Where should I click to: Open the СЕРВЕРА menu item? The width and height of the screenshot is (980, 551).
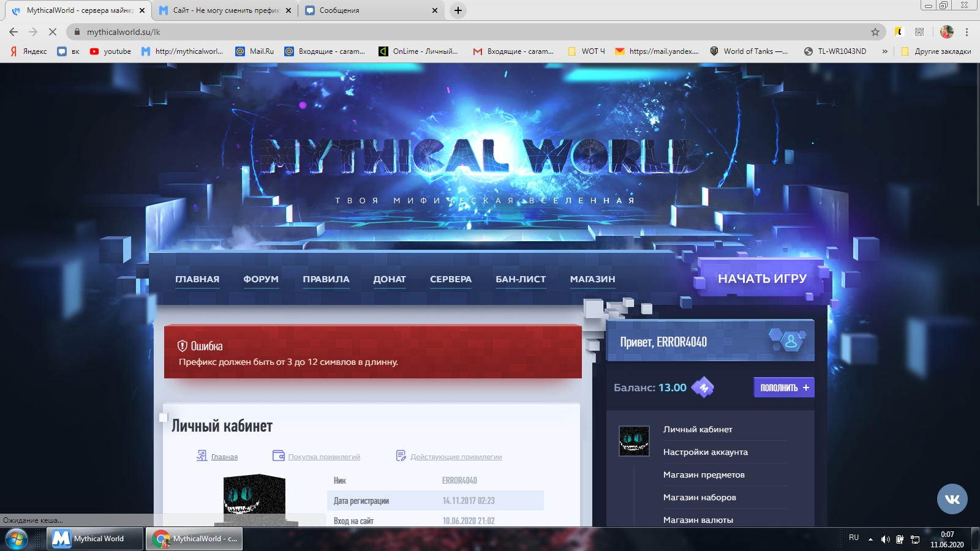click(x=451, y=279)
